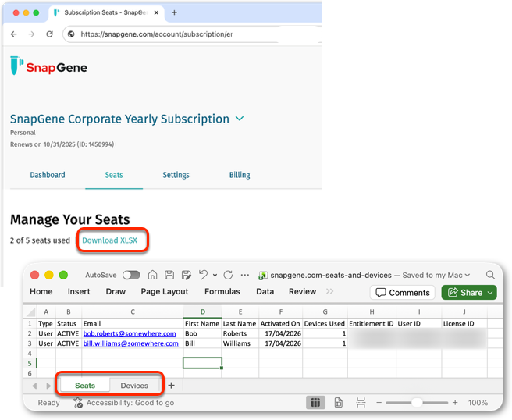The image size is (512, 420).
Task: Switch to Page Break Preview icon
Action: (x=361, y=402)
